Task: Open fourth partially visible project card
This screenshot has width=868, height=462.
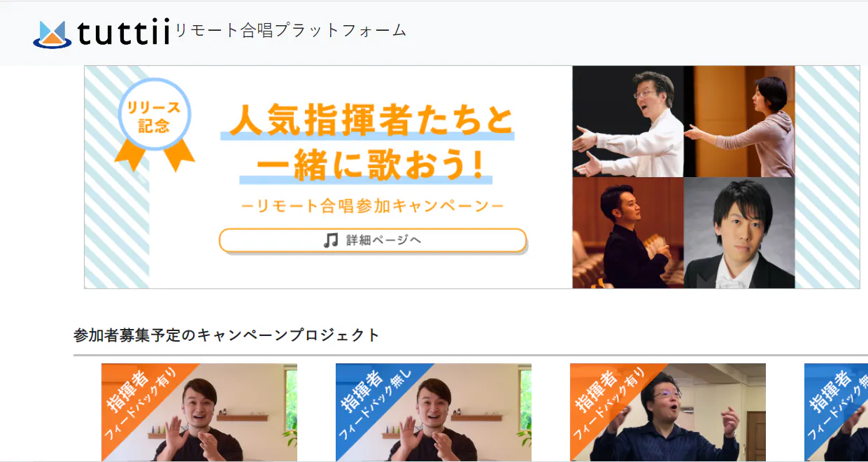Action: 836,412
